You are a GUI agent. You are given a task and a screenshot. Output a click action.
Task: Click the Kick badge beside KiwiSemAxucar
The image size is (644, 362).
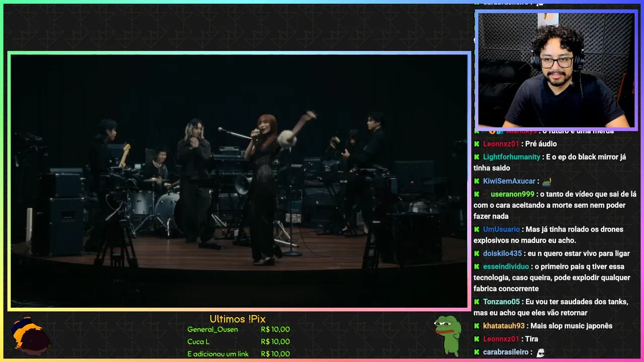coord(476,181)
